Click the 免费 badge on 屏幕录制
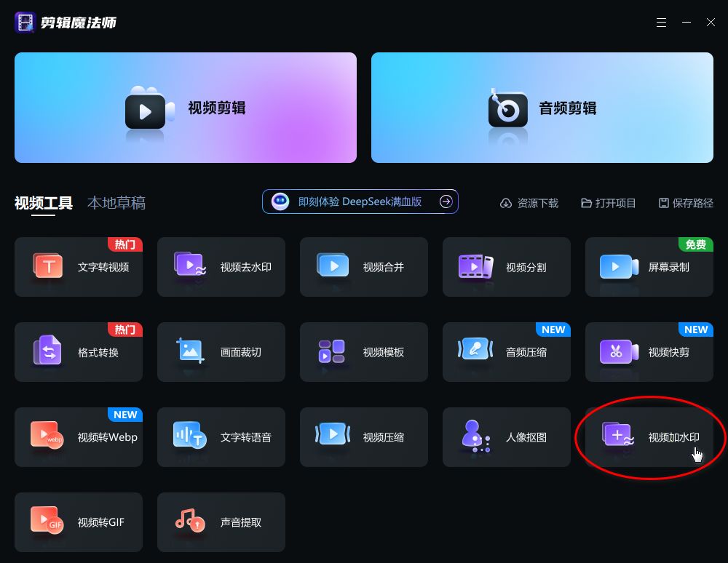This screenshot has height=563, width=728. tap(695, 244)
